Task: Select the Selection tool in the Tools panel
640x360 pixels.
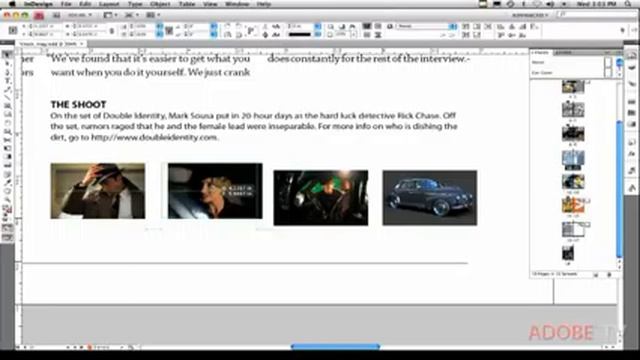Action: pos(7,55)
